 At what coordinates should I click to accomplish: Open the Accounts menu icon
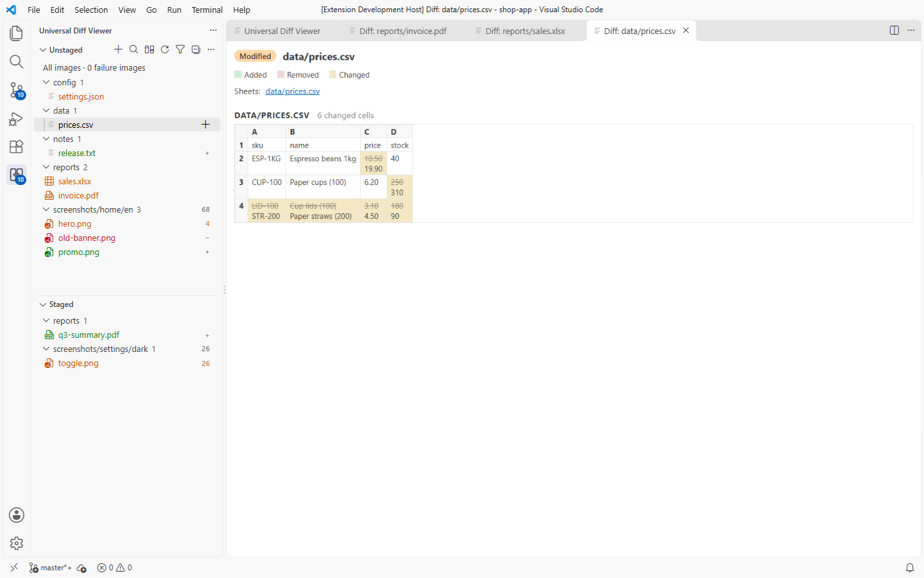click(17, 515)
